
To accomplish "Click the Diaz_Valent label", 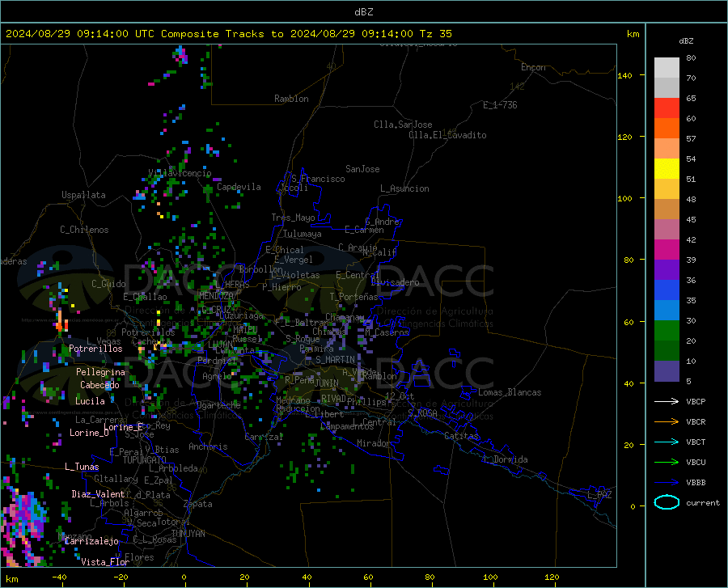I will tap(98, 494).
